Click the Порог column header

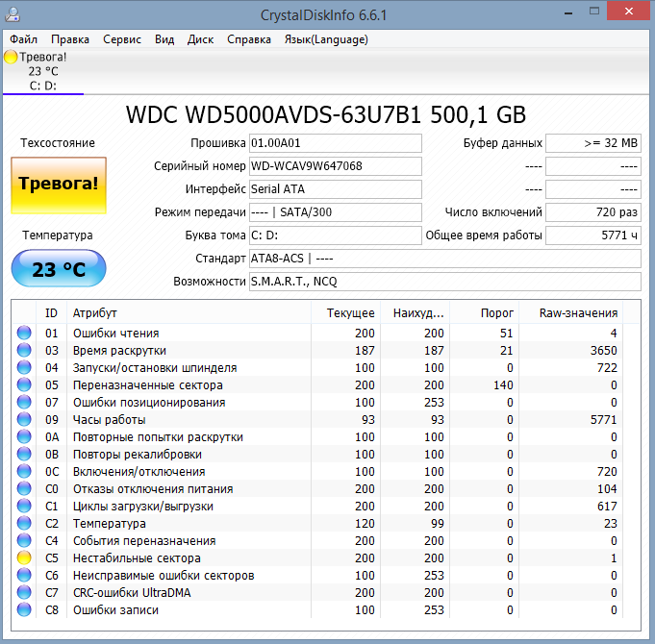(485, 312)
